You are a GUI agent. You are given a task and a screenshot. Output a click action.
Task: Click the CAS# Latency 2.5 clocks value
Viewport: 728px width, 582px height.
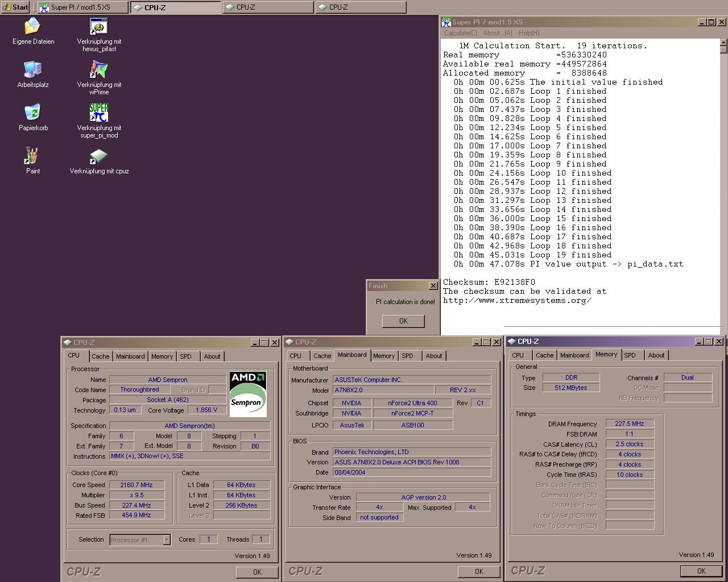tap(630, 444)
